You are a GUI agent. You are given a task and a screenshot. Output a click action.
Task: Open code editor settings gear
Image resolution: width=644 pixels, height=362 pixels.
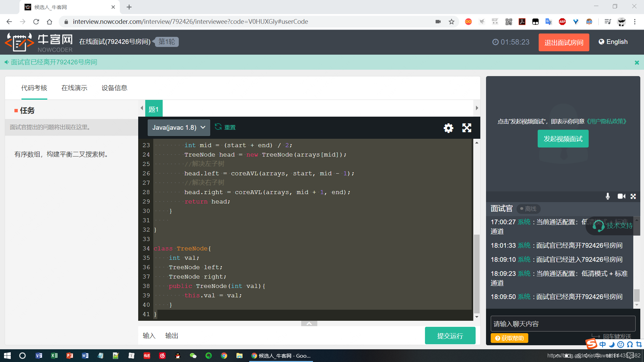(448, 128)
